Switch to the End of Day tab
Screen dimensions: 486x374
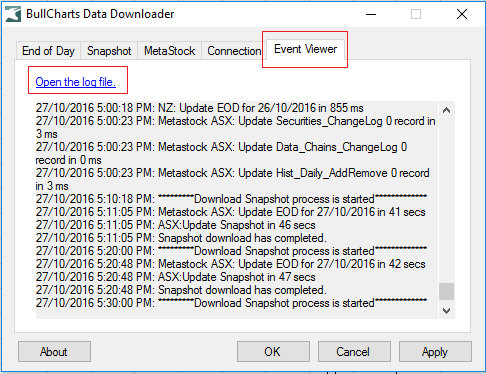click(x=48, y=51)
